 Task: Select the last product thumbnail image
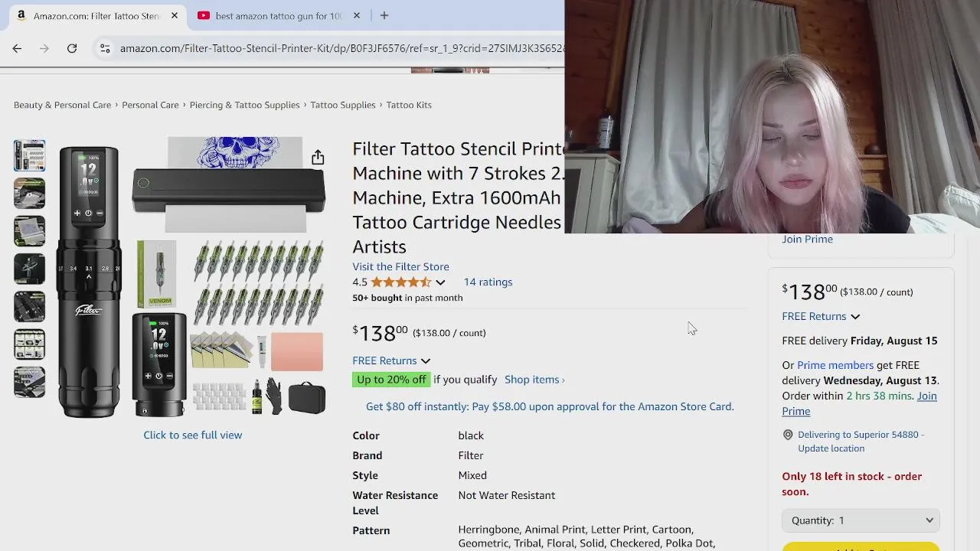pos(29,382)
